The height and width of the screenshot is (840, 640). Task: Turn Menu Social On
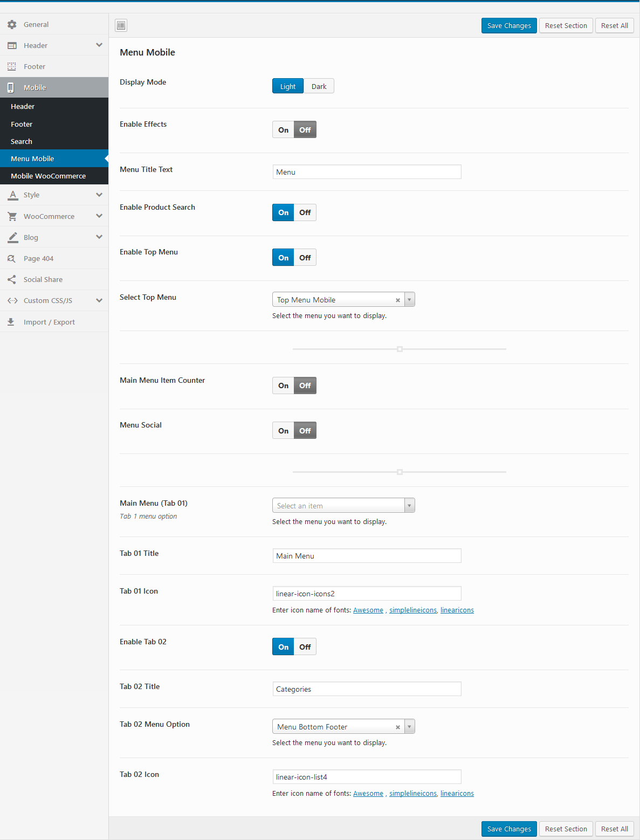(284, 431)
